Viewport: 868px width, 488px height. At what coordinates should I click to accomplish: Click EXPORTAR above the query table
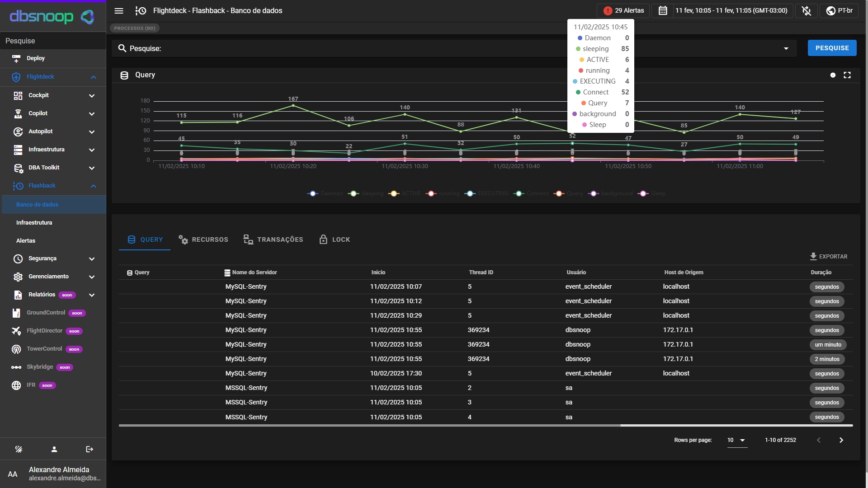point(829,256)
